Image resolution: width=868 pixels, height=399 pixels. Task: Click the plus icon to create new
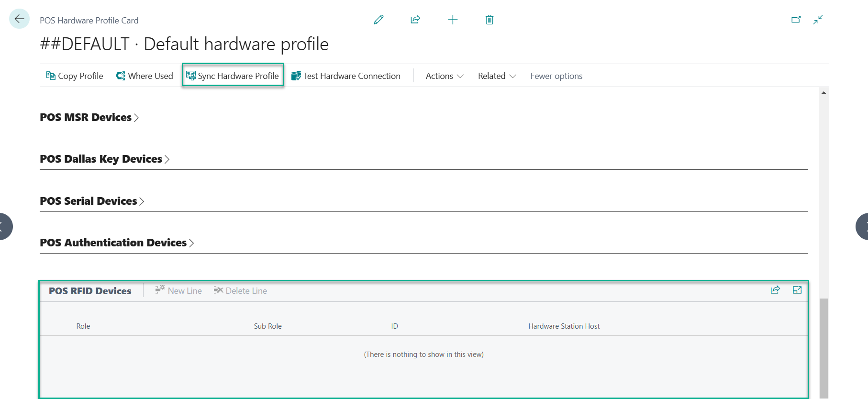[x=453, y=20]
